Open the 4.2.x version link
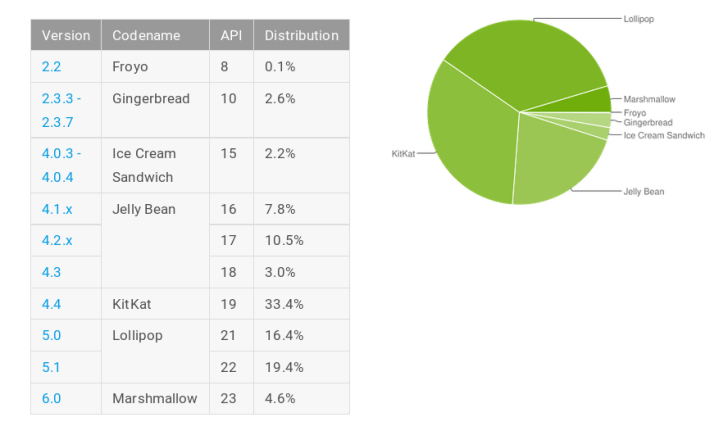This screenshot has width=728, height=431. coord(57,241)
